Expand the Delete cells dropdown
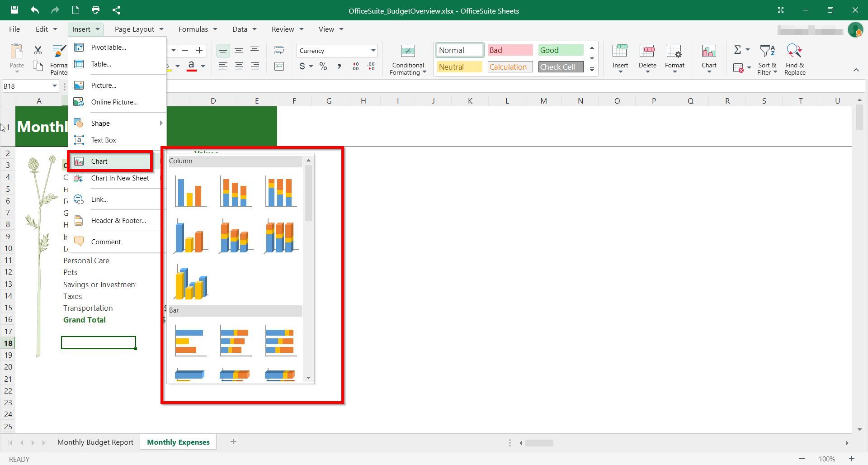Viewport: 868px width, 465px height. click(x=647, y=72)
